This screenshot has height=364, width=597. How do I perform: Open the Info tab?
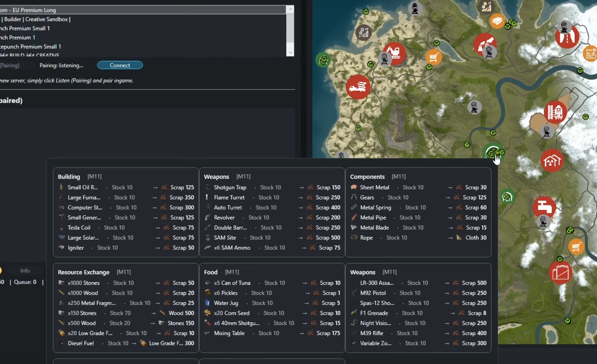[x=25, y=270]
